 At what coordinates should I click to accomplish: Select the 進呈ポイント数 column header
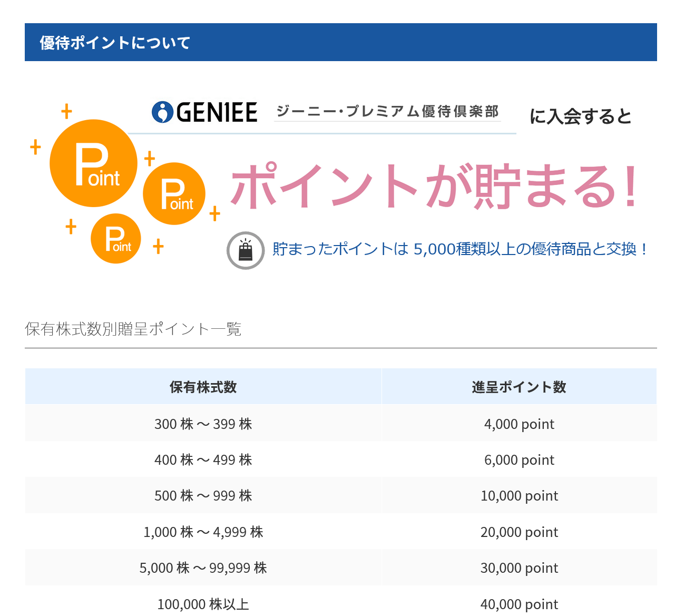coord(519,387)
